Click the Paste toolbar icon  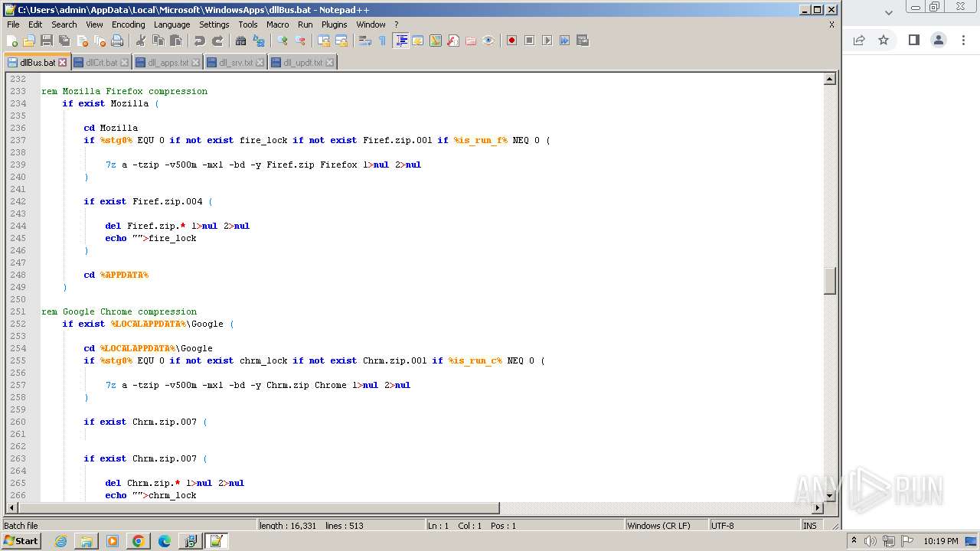[176, 41]
